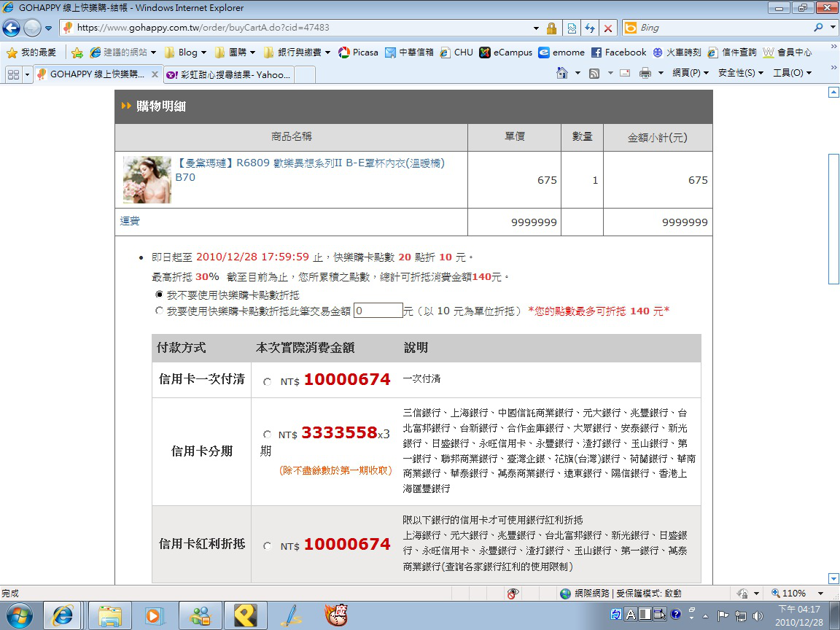
Task: Click the volume speaker tray icon
Action: click(758, 616)
